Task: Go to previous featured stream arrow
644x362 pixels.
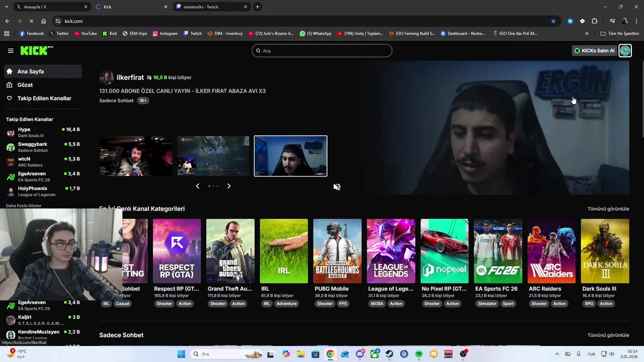Action: 197,186
